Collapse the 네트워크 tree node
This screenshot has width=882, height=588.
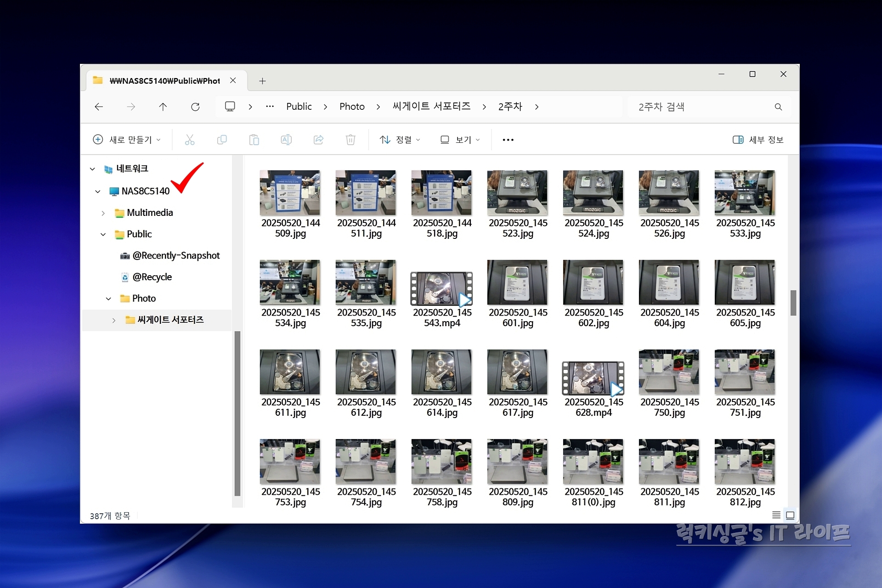[92, 169]
